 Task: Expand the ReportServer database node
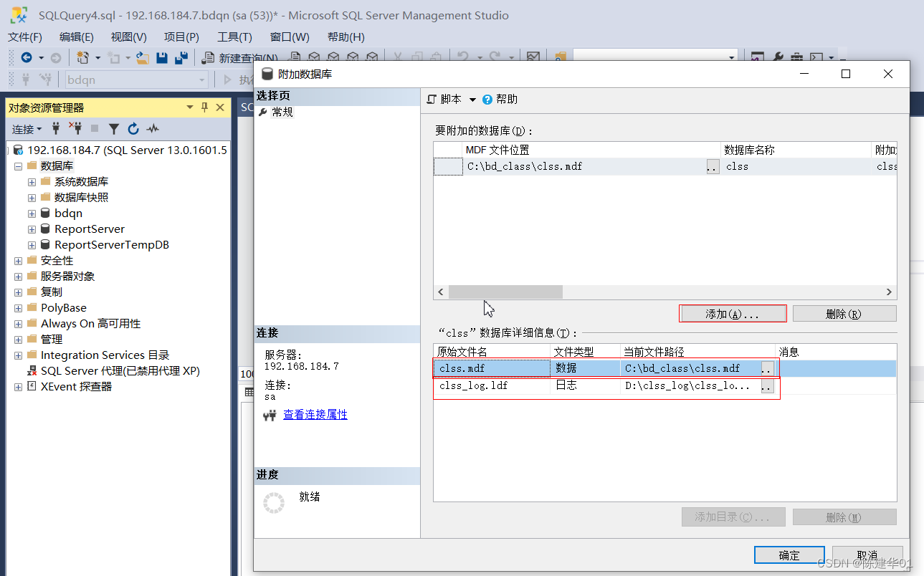[x=32, y=229]
